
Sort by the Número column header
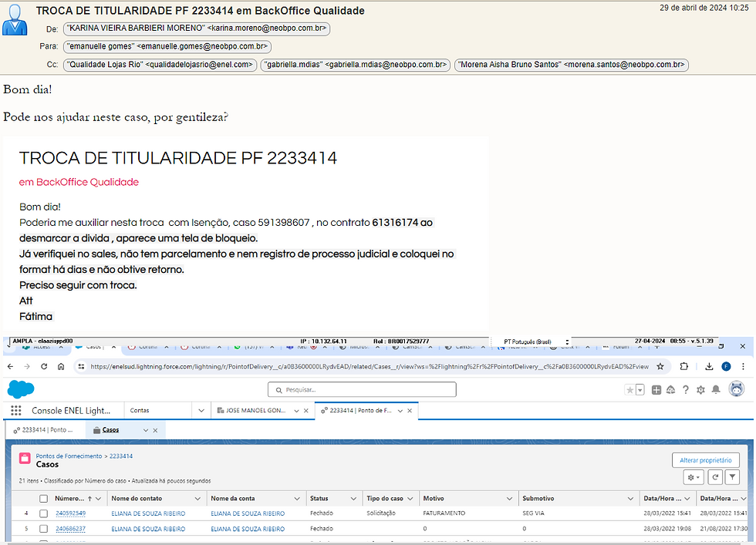coord(69,499)
